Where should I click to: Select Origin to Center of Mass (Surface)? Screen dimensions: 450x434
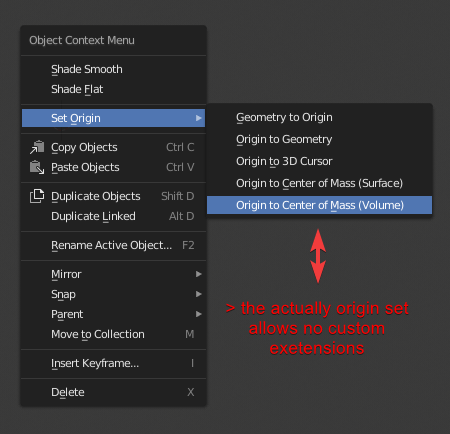point(319,183)
